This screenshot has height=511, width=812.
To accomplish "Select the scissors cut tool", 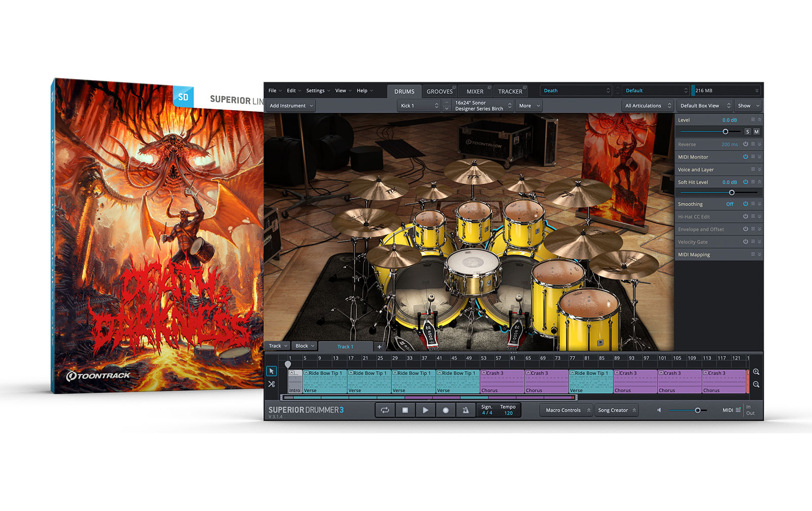I will tap(272, 384).
